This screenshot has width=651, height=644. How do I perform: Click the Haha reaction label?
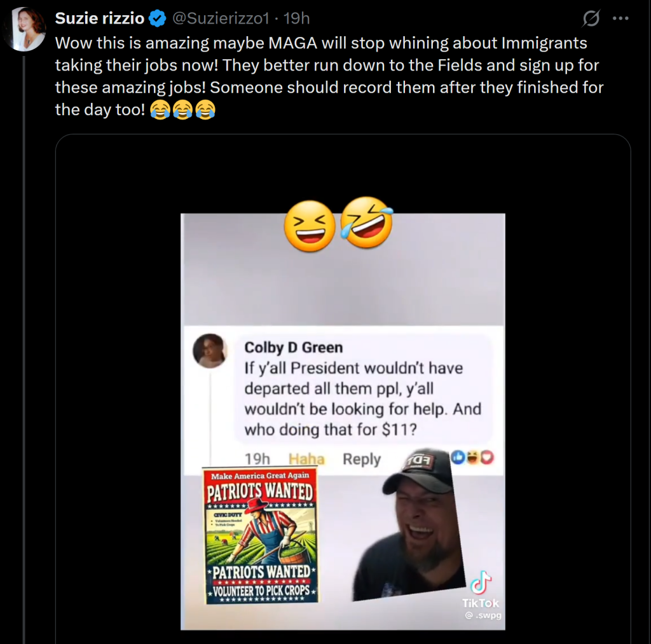coord(306,459)
